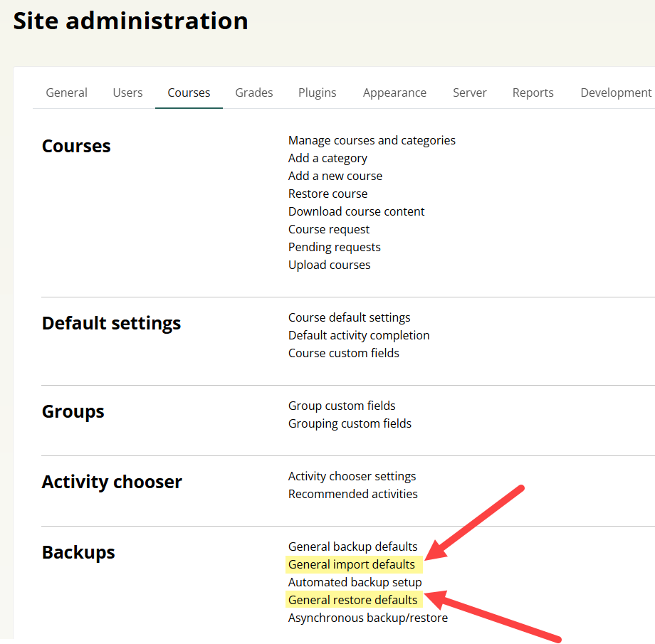This screenshot has width=655, height=644.
Task: Open the Appearance tab
Action: [394, 93]
